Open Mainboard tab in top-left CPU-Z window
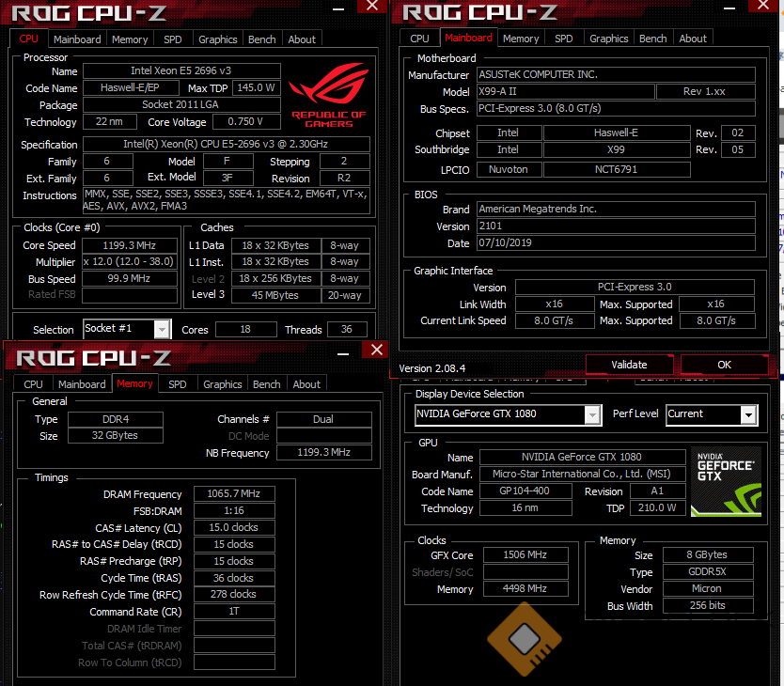The image size is (784, 686). 77,39
